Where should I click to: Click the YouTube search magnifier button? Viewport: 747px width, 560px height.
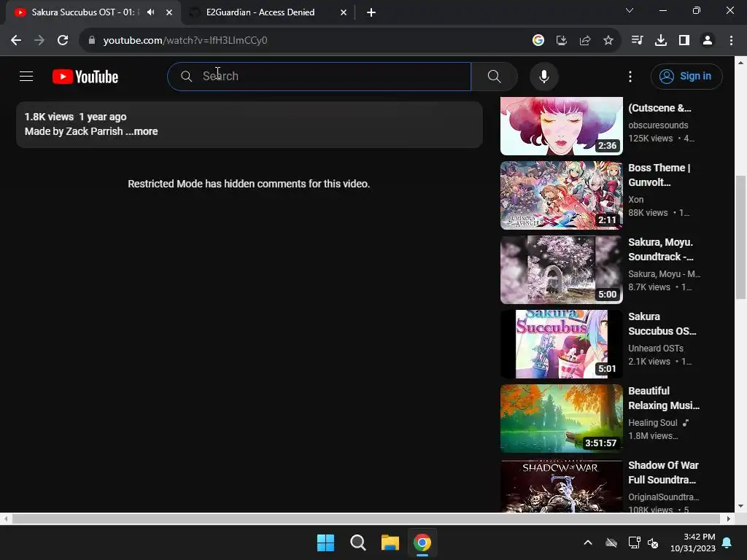pyautogui.click(x=494, y=76)
